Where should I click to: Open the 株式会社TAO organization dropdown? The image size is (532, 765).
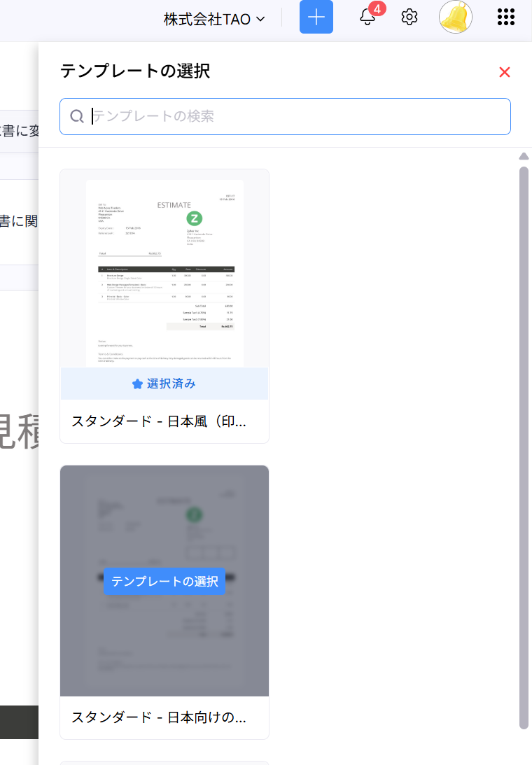[213, 19]
